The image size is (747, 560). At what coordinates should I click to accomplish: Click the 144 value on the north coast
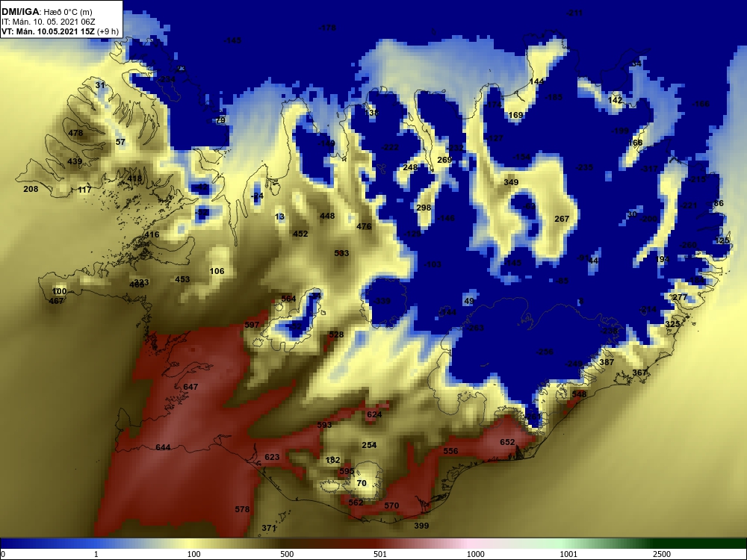[536, 81]
